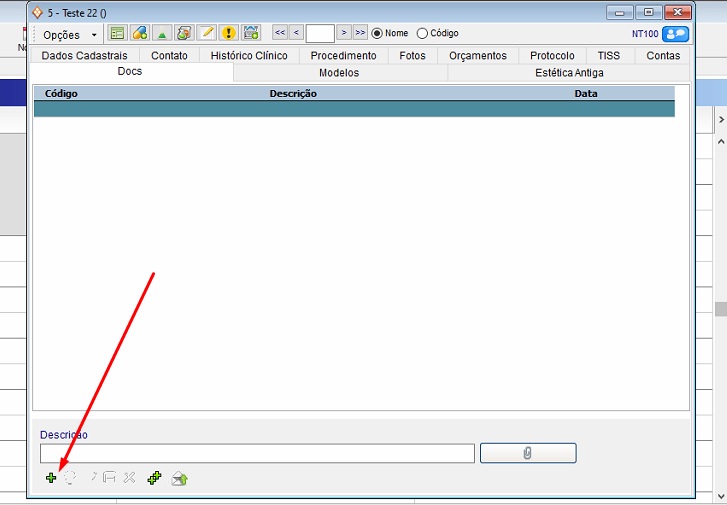Viewport: 727px width, 505px height.
Task: Go to the first record button
Action: (280, 33)
